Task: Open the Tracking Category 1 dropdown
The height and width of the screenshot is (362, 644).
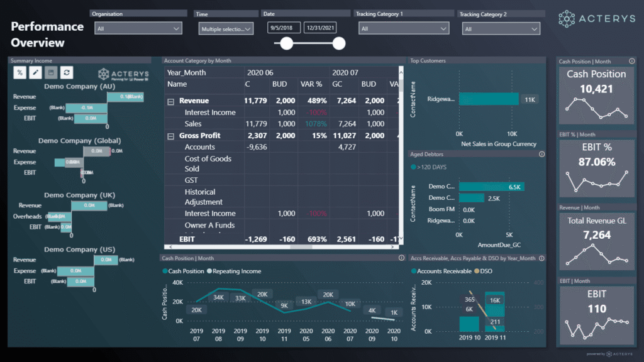Action: click(404, 28)
